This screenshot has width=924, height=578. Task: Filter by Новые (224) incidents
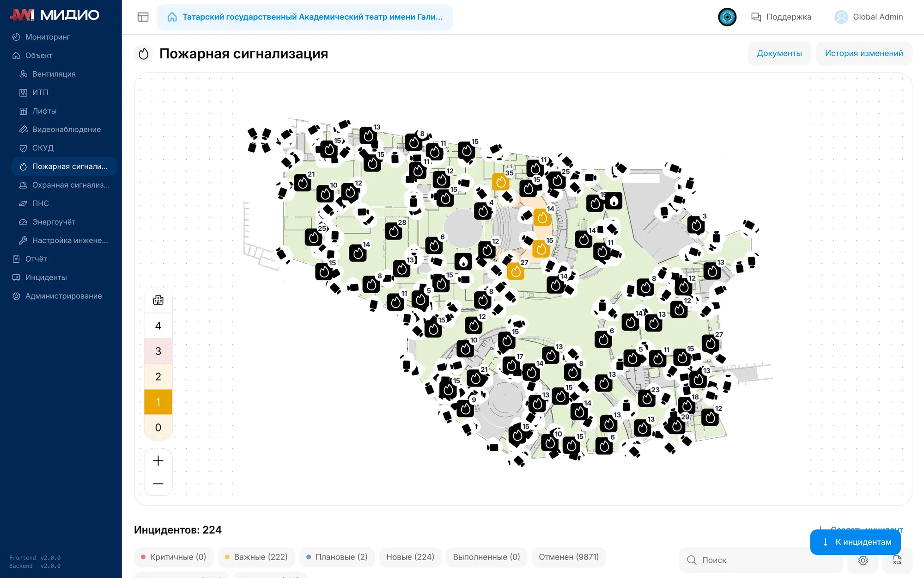[410, 557]
